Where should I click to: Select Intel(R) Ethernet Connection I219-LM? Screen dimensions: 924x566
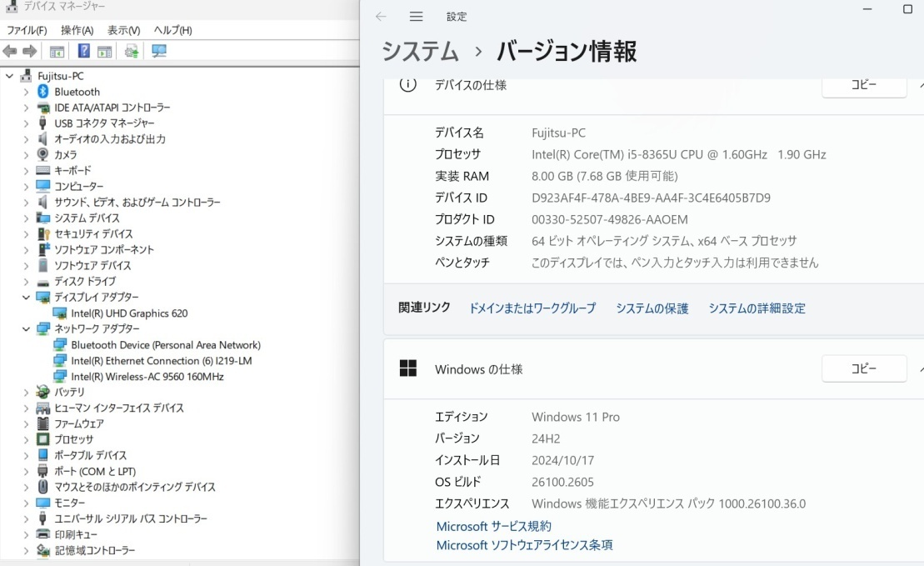pos(161,361)
